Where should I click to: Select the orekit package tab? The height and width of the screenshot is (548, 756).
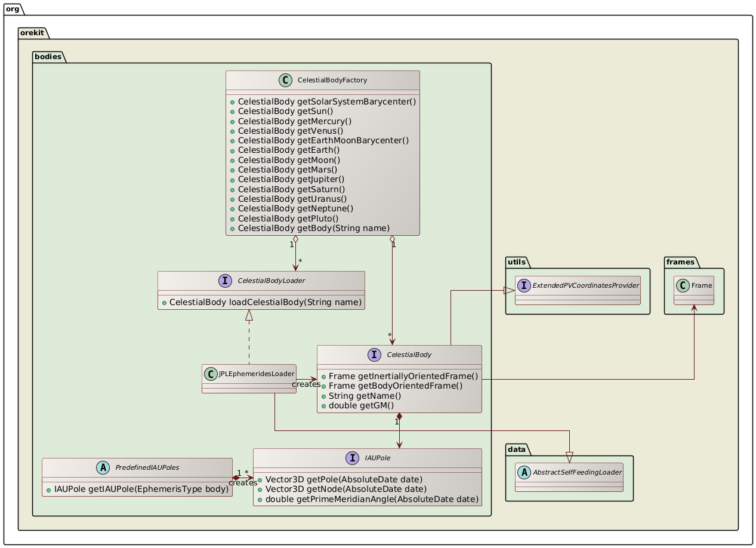pyautogui.click(x=32, y=33)
